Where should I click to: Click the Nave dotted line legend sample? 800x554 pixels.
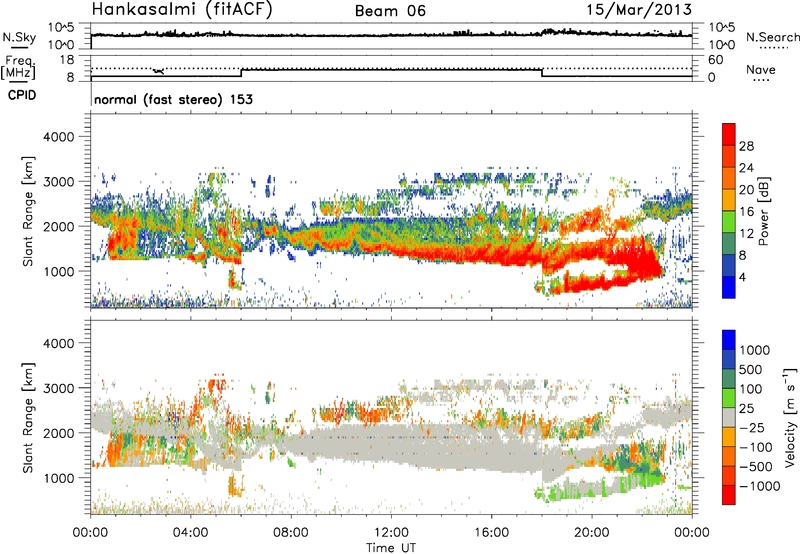761,81
